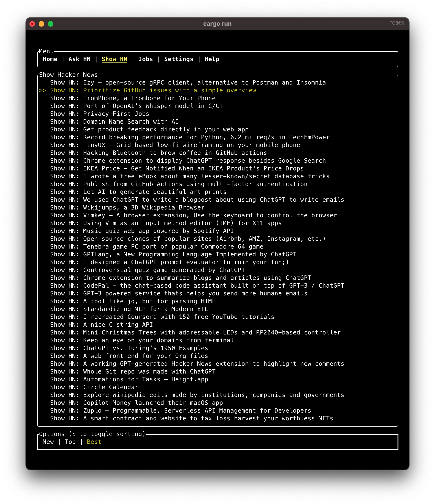Open ChatGPT blogpost about emails story
This screenshot has height=504, width=435.
pos(197,200)
